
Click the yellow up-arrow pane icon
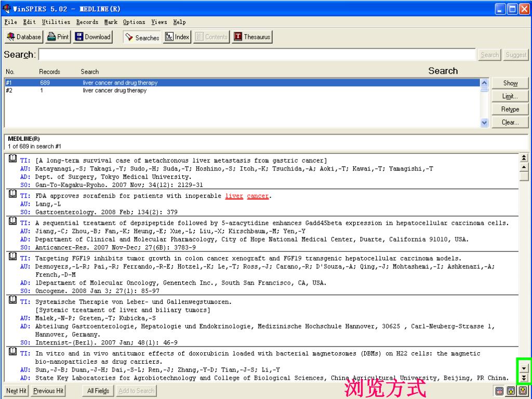pos(523,391)
